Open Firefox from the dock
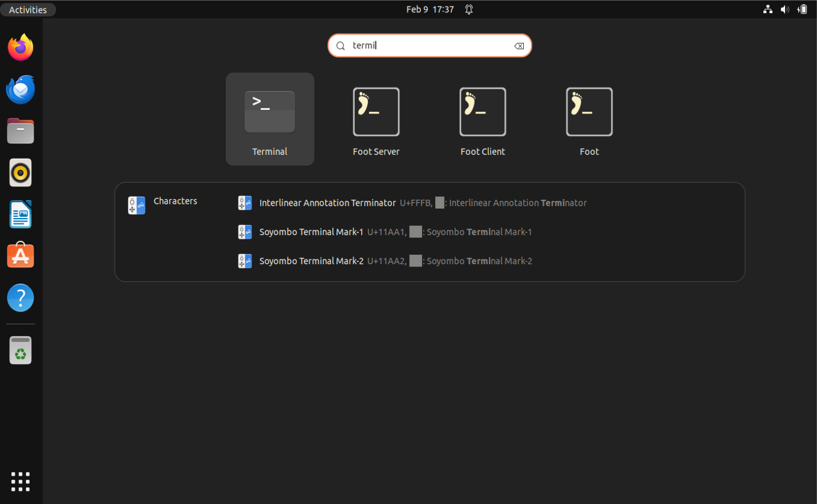Screen dimensions: 817x504 21,47
